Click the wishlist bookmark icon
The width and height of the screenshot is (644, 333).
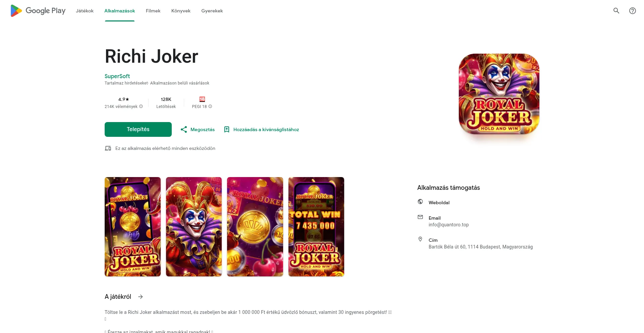[227, 129]
